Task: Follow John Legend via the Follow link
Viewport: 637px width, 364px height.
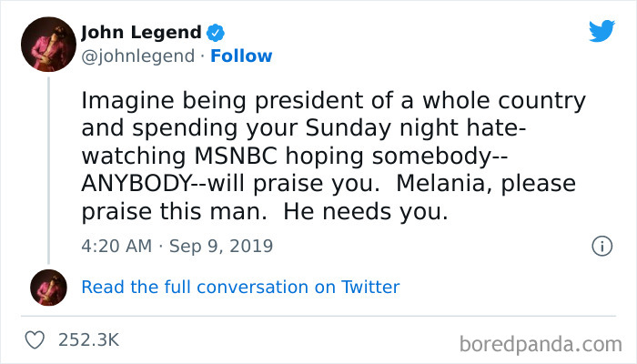Action: pos(241,56)
